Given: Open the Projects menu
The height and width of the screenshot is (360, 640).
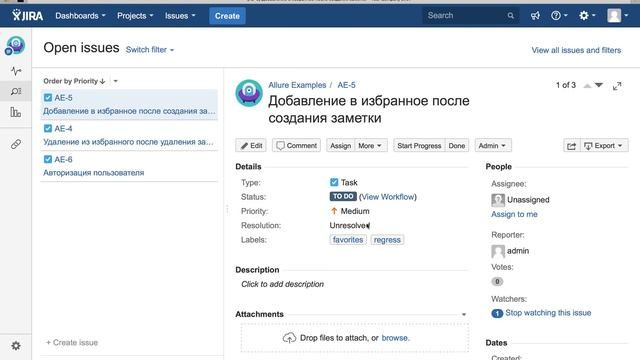Looking at the screenshot, I should [x=135, y=16].
